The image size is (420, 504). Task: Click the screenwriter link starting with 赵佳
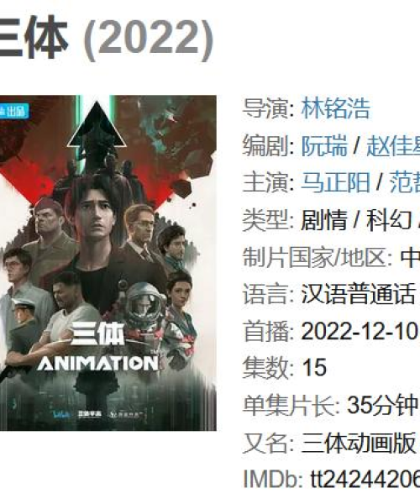point(393,145)
